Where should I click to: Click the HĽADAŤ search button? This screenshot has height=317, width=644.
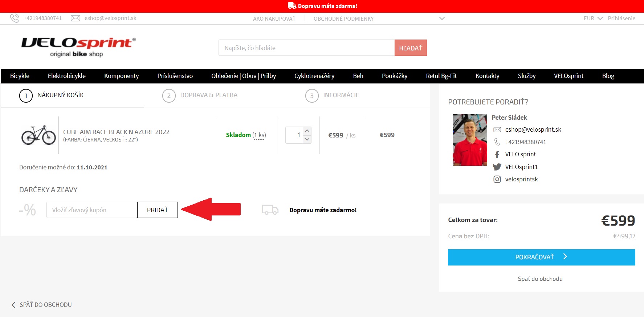coord(411,48)
